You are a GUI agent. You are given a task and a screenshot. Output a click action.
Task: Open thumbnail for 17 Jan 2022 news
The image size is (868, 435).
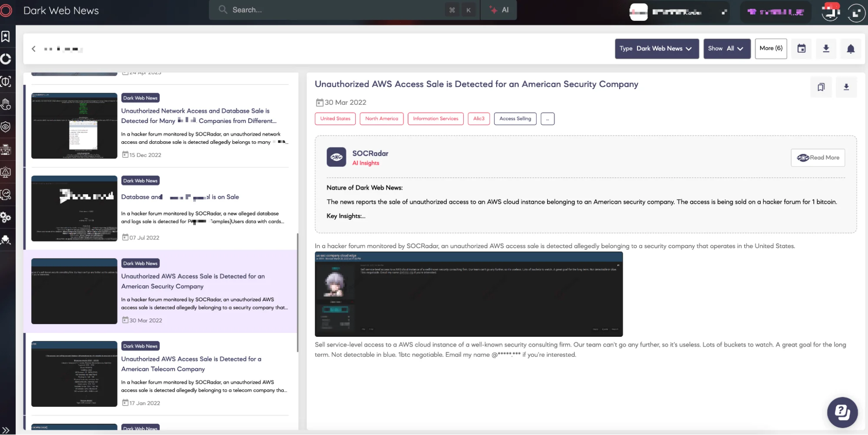[x=74, y=374]
